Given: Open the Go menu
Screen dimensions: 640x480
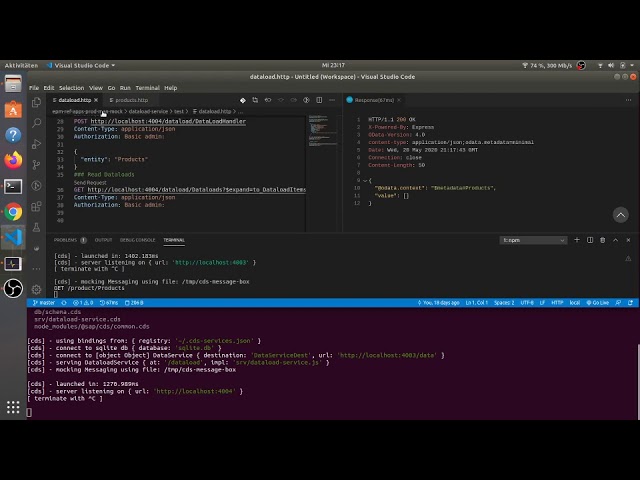Looking at the screenshot, I should pyautogui.click(x=111, y=88).
